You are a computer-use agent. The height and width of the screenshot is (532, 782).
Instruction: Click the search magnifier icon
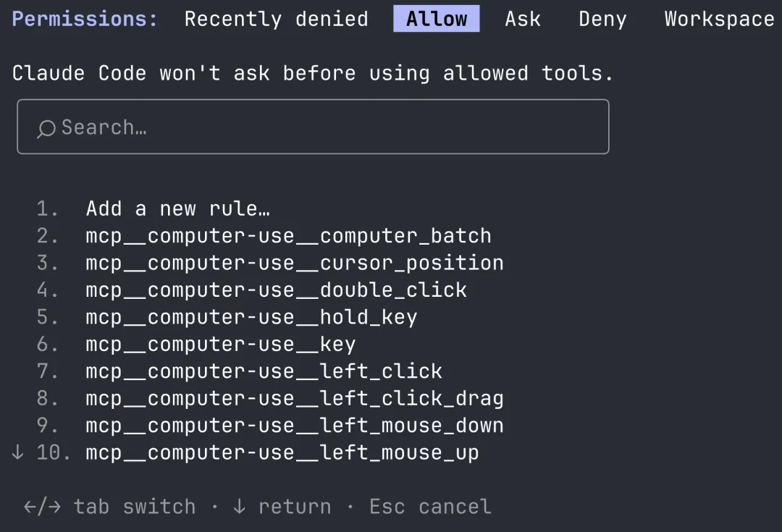pos(46,129)
